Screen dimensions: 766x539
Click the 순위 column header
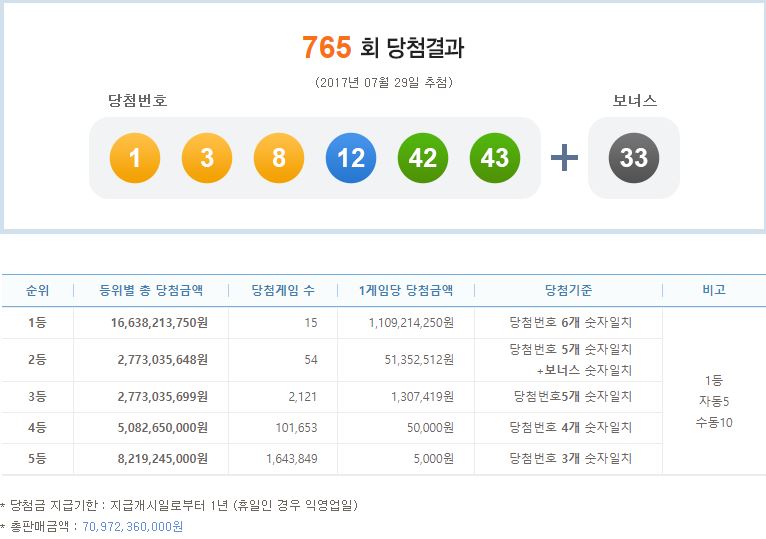tap(37, 290)
